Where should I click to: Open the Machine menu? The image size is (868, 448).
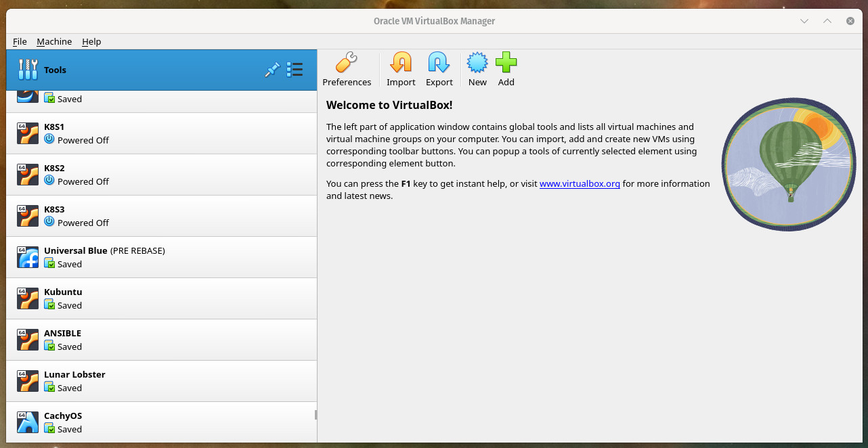54,41
